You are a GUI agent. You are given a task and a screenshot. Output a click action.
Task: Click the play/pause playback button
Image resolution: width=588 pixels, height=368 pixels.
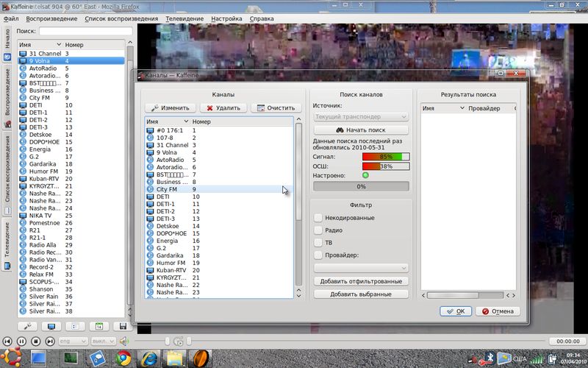coord(21,342)
